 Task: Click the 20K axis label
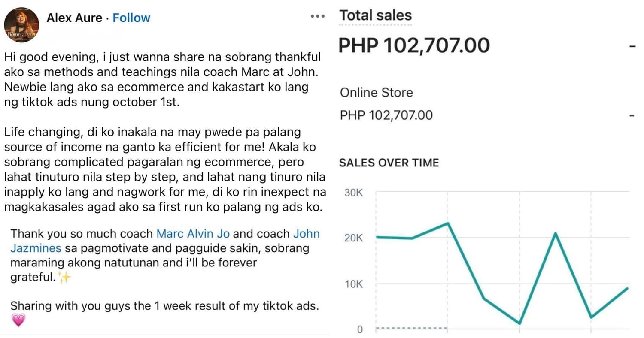354,238
